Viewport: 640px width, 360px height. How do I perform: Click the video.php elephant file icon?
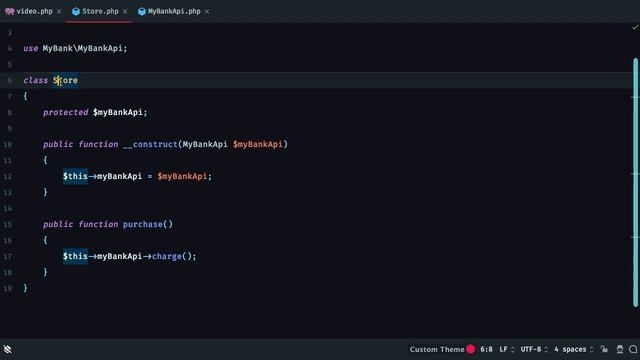[x=10, y=11]
